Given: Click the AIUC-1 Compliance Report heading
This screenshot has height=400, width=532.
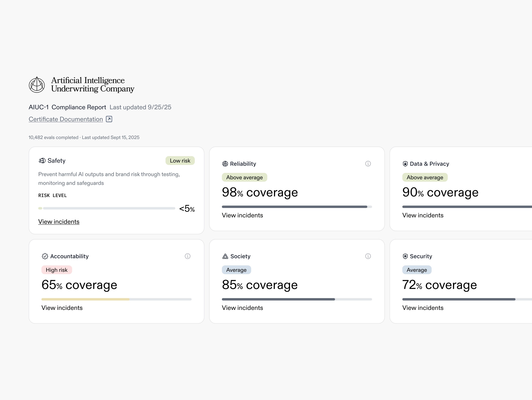Looking at the screenshot, I should pos(67,107).
